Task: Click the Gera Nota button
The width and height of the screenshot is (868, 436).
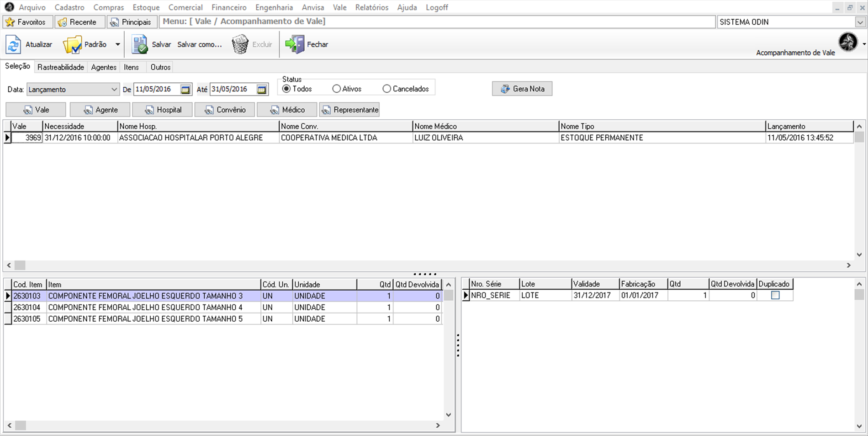Action: point(522,89)
